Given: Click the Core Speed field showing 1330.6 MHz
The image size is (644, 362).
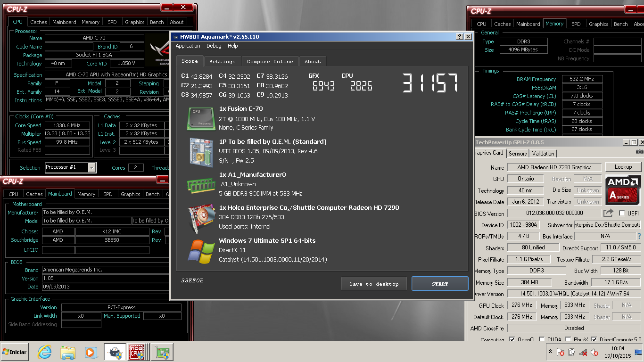Looking at the screenshot, I should (67, 125).
